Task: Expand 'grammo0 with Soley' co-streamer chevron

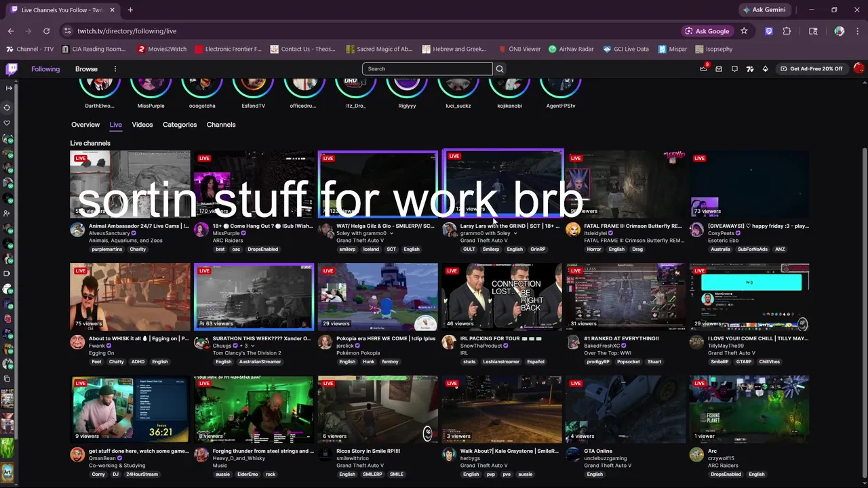Action: [x=515, y=233]
